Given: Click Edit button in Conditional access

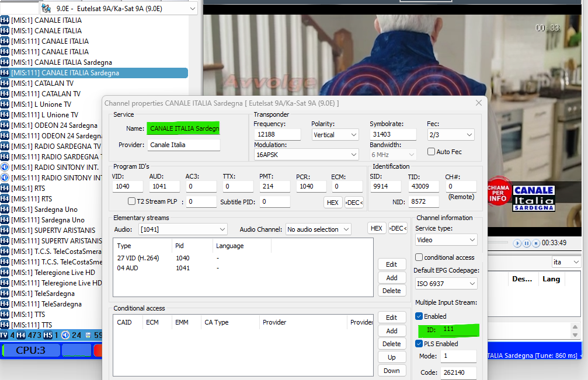Looking at the screenshot, I should [391, 318].
